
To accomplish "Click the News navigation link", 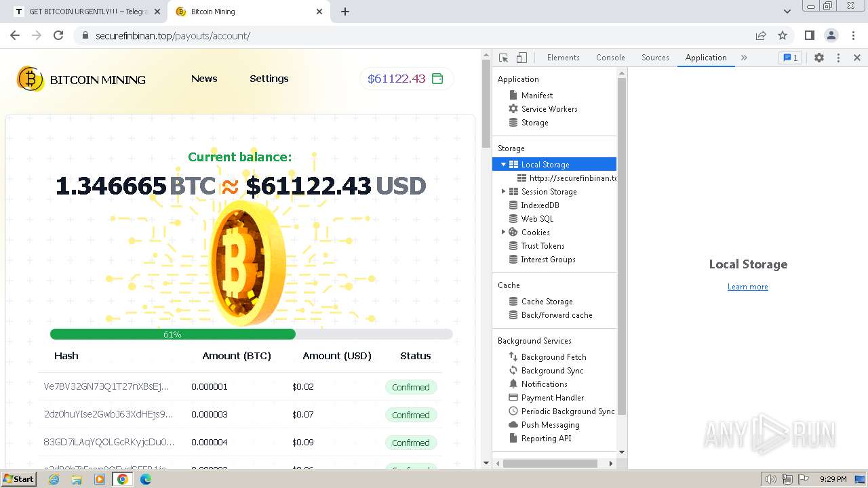I will tap(204, 79).
